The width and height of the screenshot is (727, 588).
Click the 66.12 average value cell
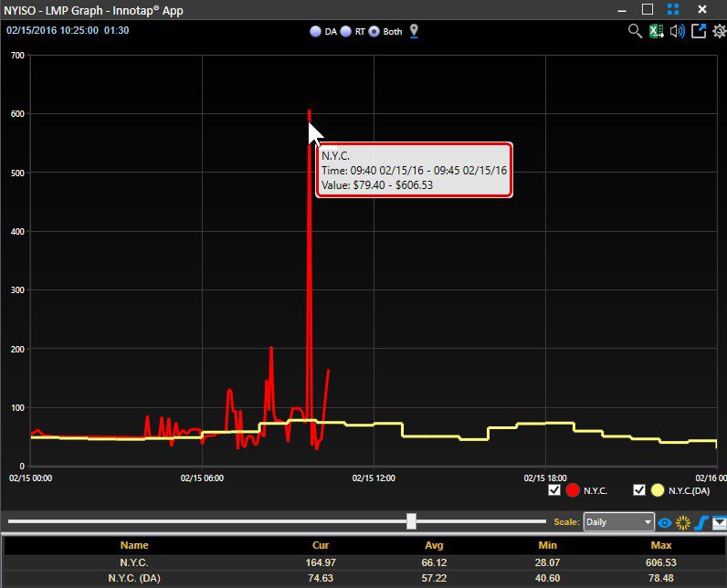coord(434,562)
